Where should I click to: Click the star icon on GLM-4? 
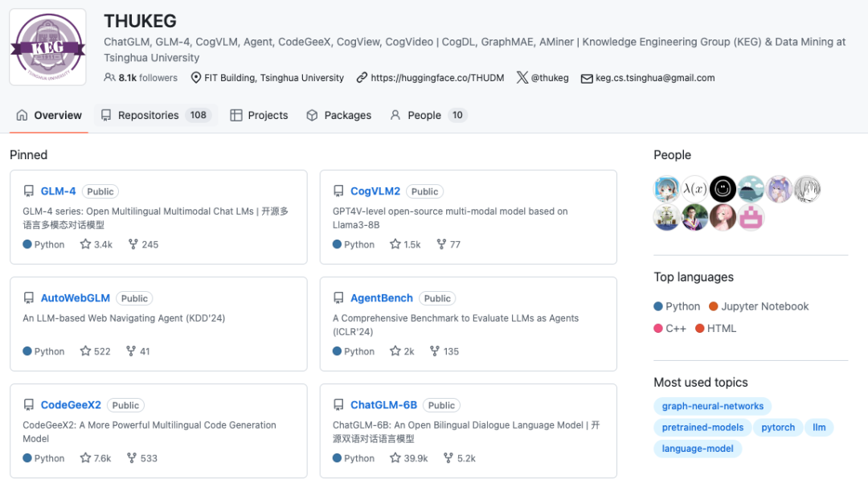pyautogui.click(x=85, y=244)
